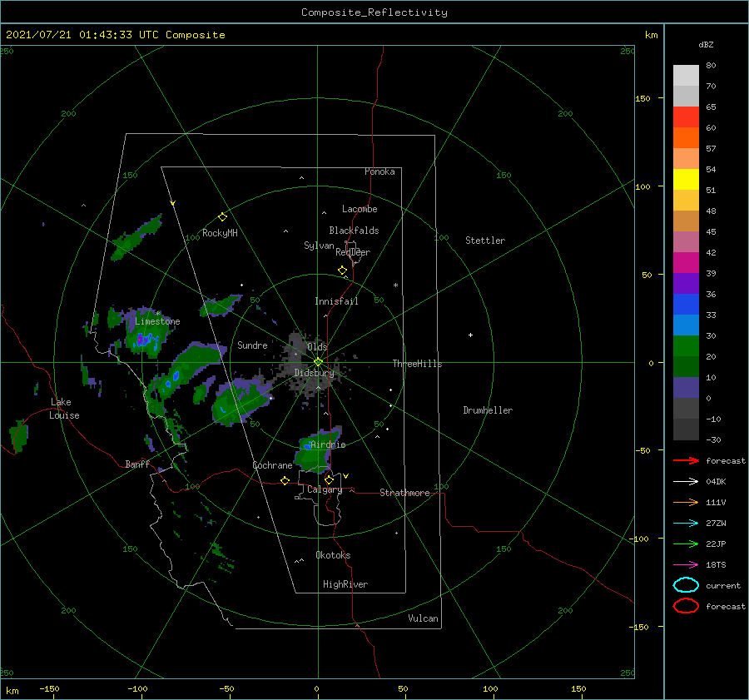Click the Strathmore label
This screenshot has width=749, height=700.
coord(404,493)
